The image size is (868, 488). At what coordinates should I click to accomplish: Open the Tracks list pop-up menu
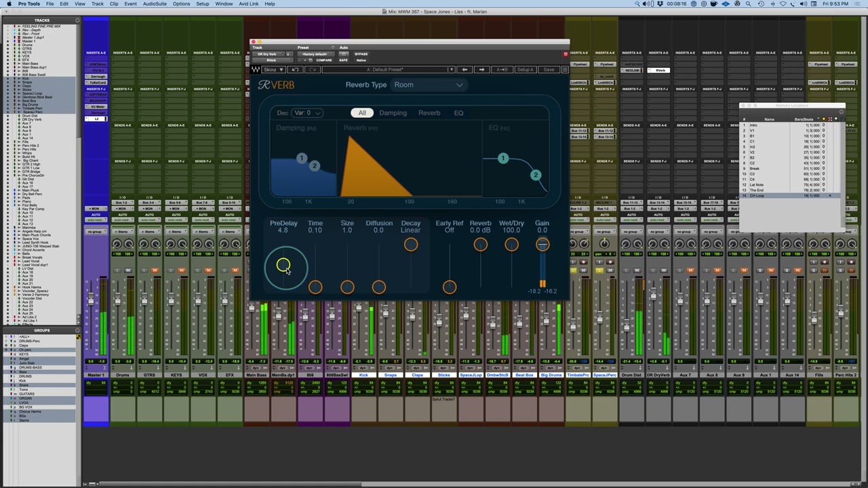pos(78,20)
